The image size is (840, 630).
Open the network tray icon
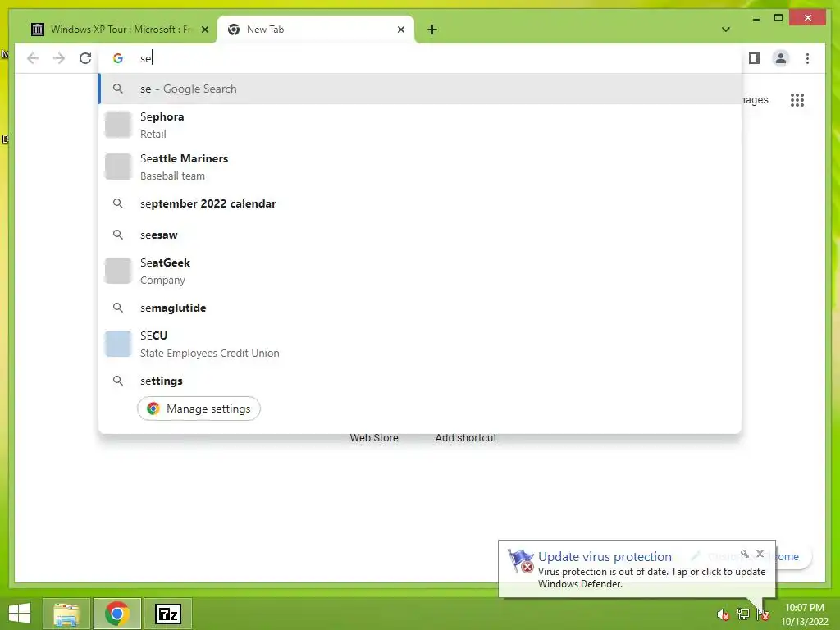click(x=743, y=614)
